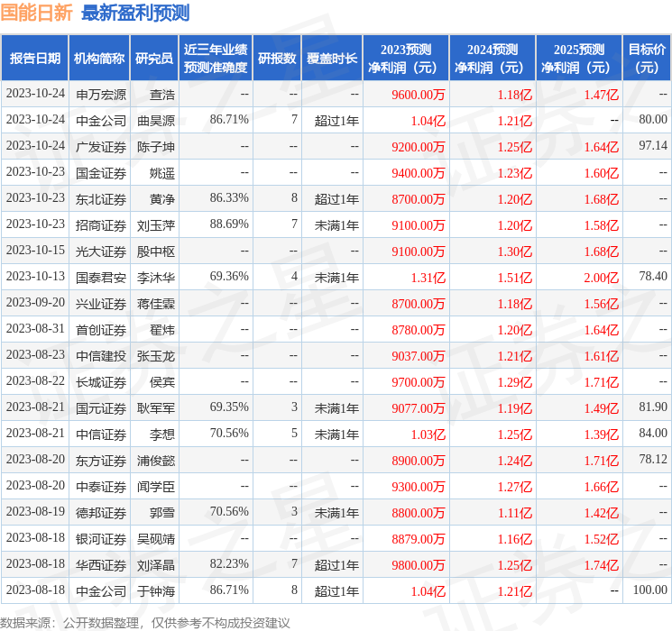Click the 目标价(元) column header
This screenshot has height=631, width=672.
[x=647, y=59]
